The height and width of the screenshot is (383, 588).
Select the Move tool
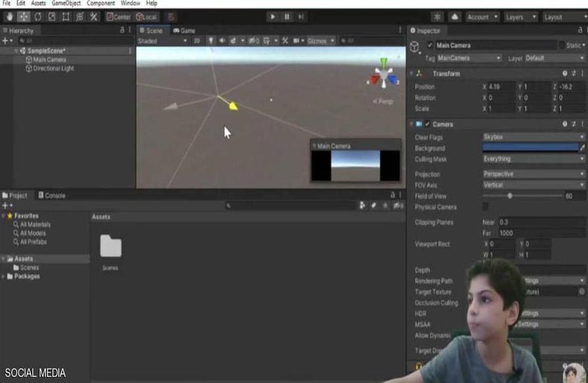23,16
